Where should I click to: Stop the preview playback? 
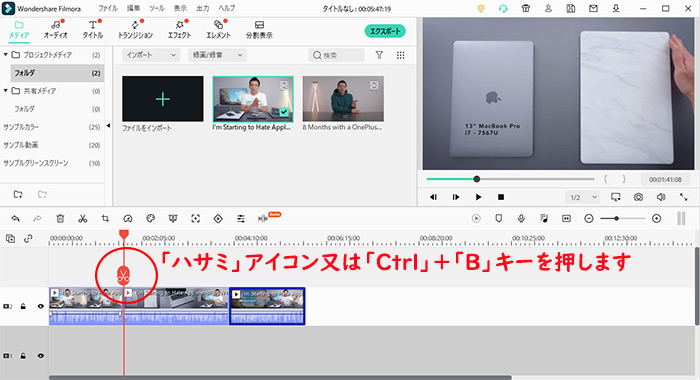coord(501,197)
